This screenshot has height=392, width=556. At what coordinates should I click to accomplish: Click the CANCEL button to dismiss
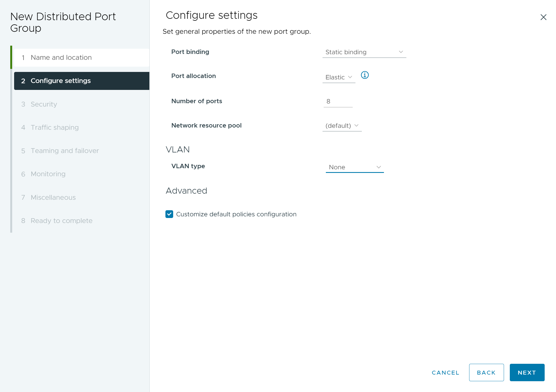point(446,372)
